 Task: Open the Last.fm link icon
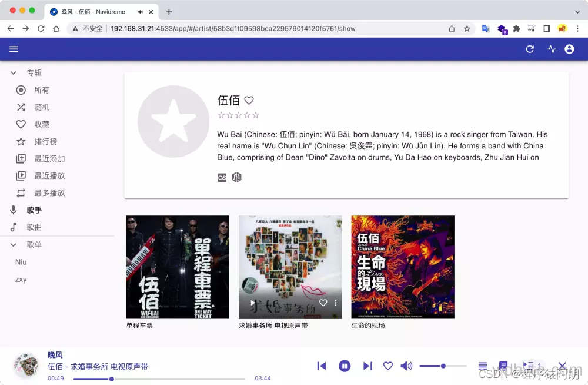click(222, 178)
